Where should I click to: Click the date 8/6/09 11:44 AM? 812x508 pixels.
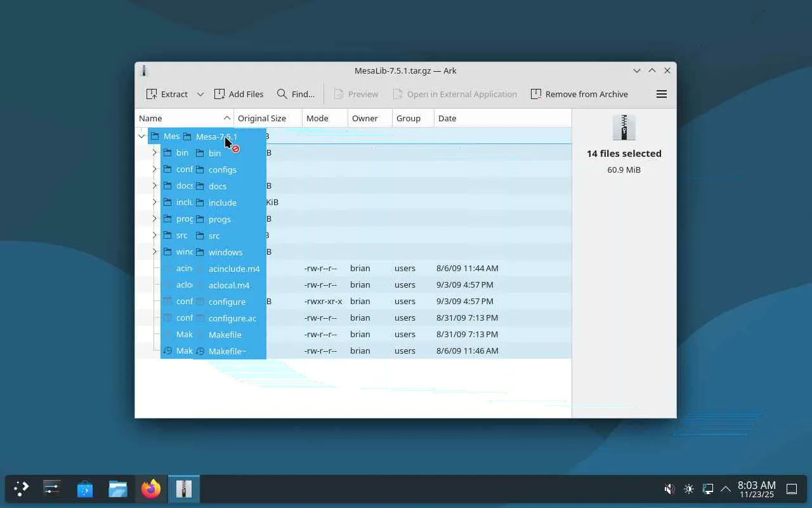click(468, 268)
